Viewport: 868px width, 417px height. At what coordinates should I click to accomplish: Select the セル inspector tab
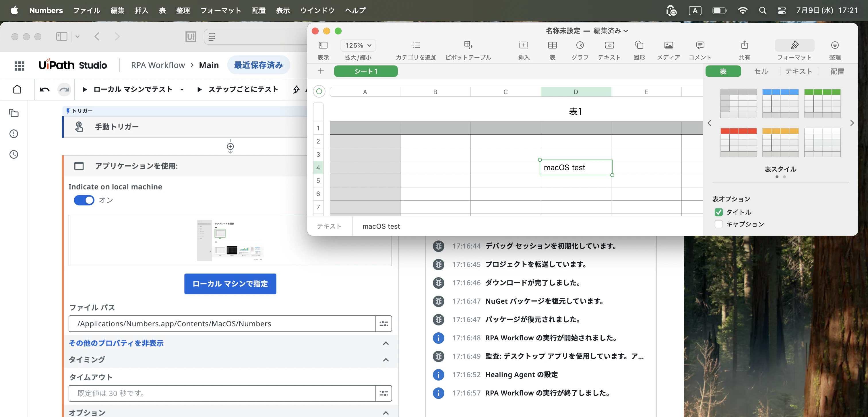(761, 71)
